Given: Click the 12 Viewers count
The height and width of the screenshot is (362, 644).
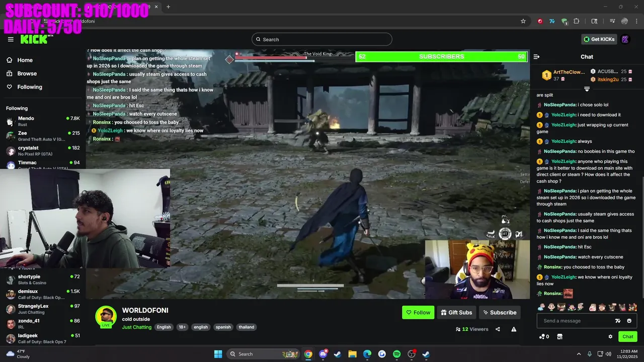Looking at the screenshot, I should (472, 329).
